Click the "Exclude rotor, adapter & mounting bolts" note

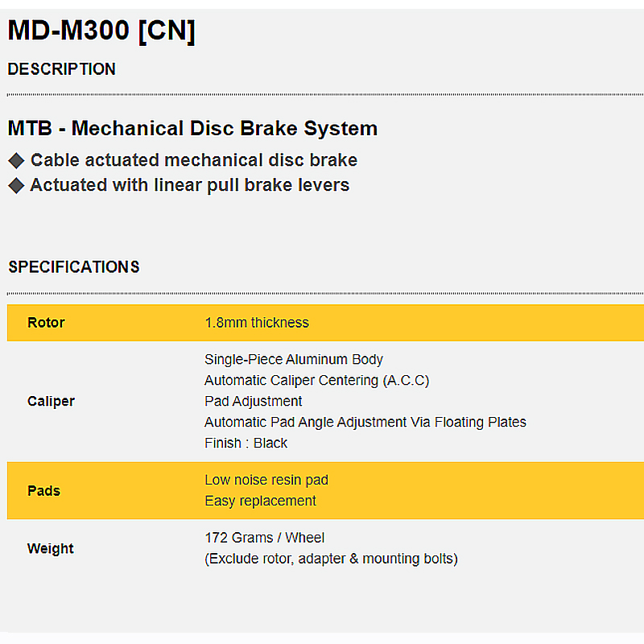pyautogui.click(x=331, y=558)
